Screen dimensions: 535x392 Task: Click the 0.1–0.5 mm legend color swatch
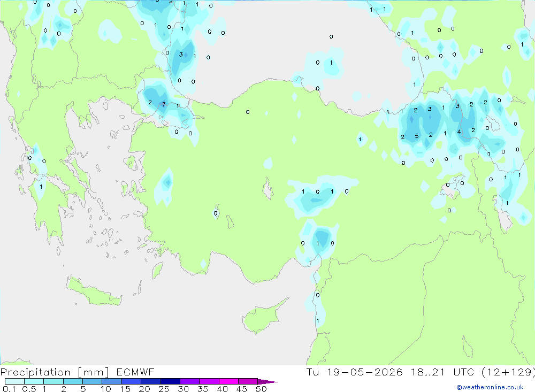point(14,381)
